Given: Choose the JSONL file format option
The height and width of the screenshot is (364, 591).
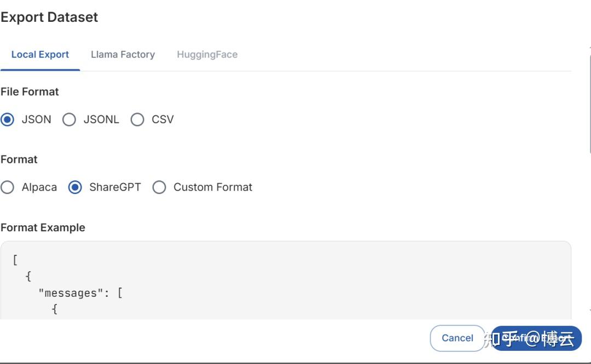Looking at the screenshot, I should click(69, 120).
